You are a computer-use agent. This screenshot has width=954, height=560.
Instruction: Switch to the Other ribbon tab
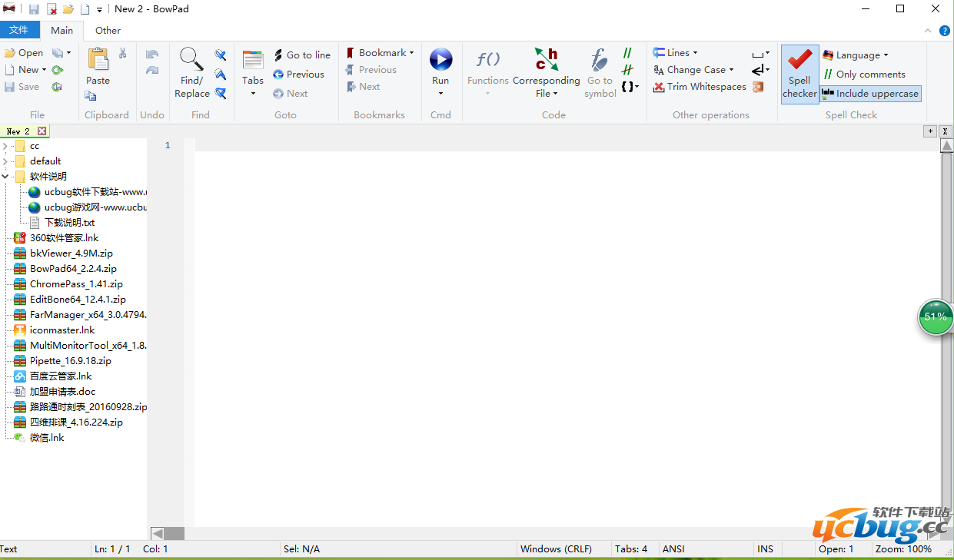click(108, 31)
